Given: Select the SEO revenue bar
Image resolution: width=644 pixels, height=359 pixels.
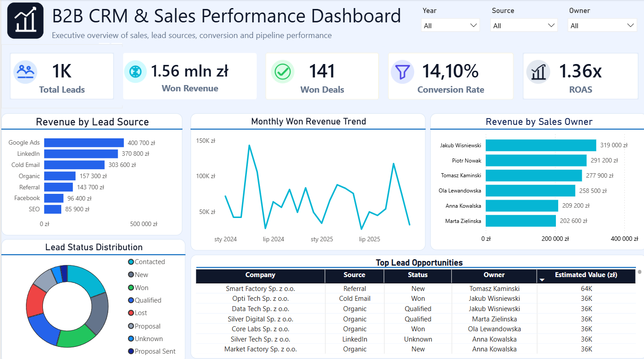Looking at the screenshot, I should (53, 209).
